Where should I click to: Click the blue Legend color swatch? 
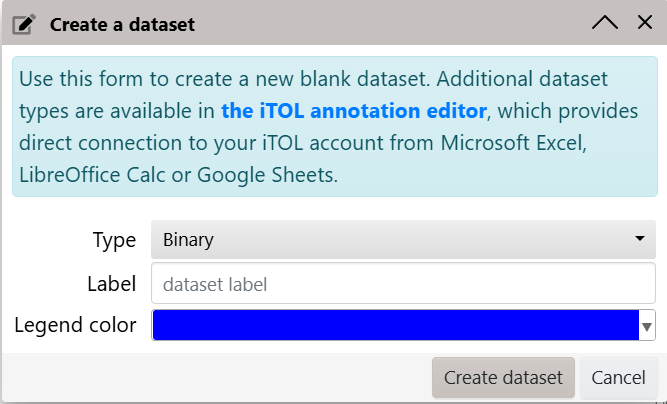pyautogui.click(x=396, y=325)
